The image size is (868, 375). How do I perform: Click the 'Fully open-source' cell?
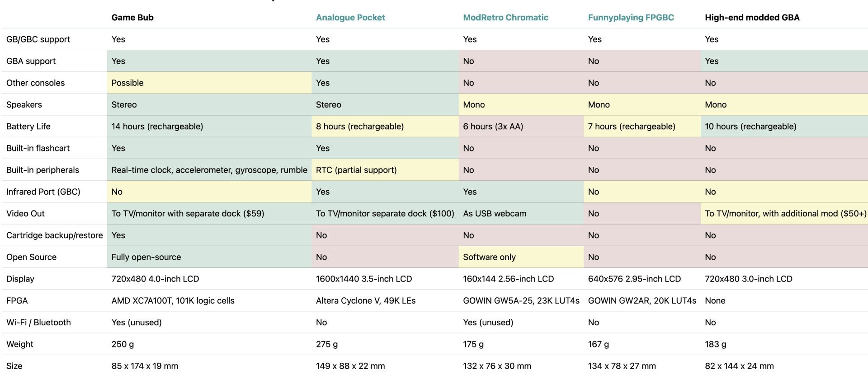209,257
